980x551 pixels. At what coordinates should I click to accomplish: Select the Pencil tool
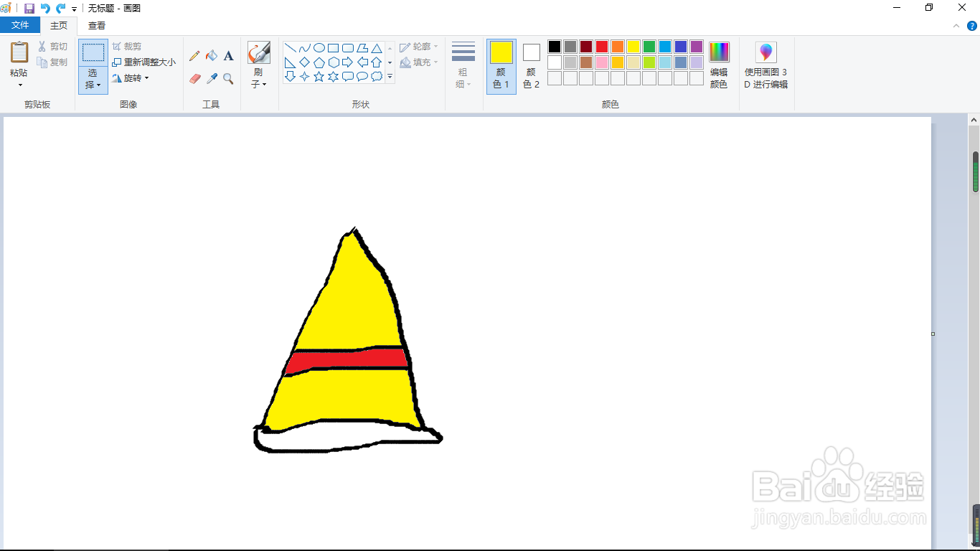point(194,56)
